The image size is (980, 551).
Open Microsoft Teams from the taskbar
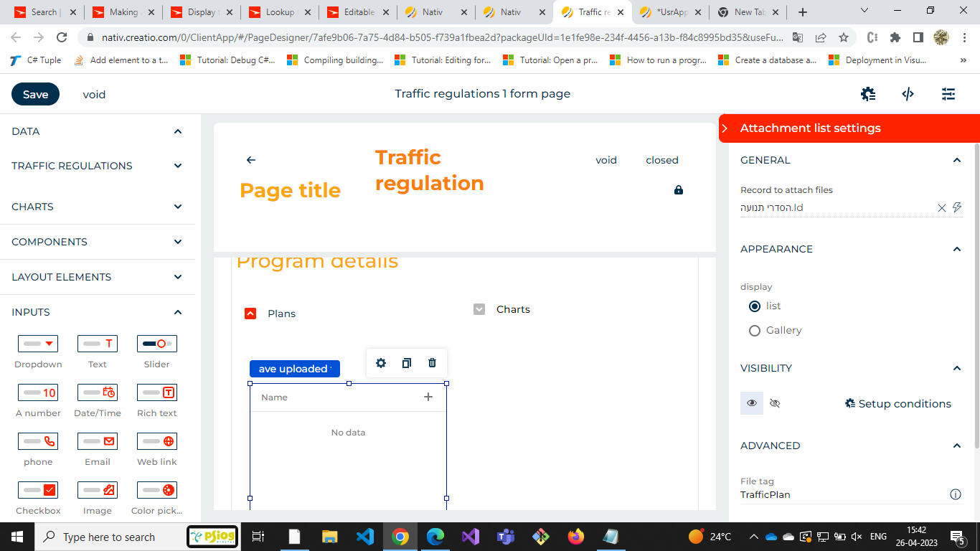[506, 537]
